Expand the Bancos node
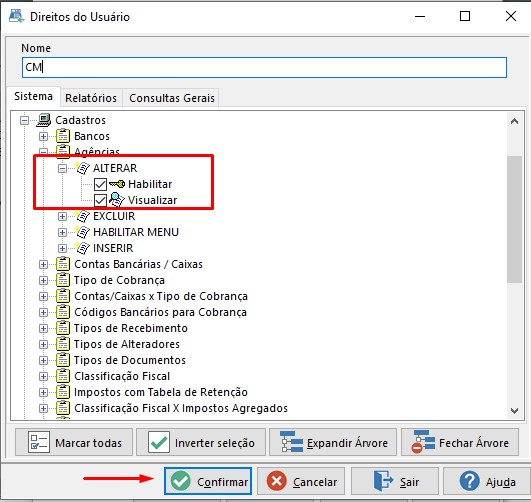 pos(43,136)
